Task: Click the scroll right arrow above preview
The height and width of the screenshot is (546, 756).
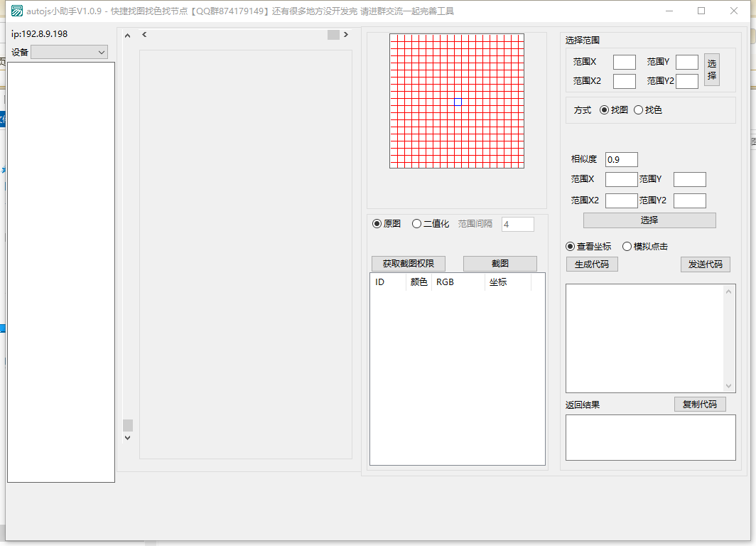Action: 346,34
